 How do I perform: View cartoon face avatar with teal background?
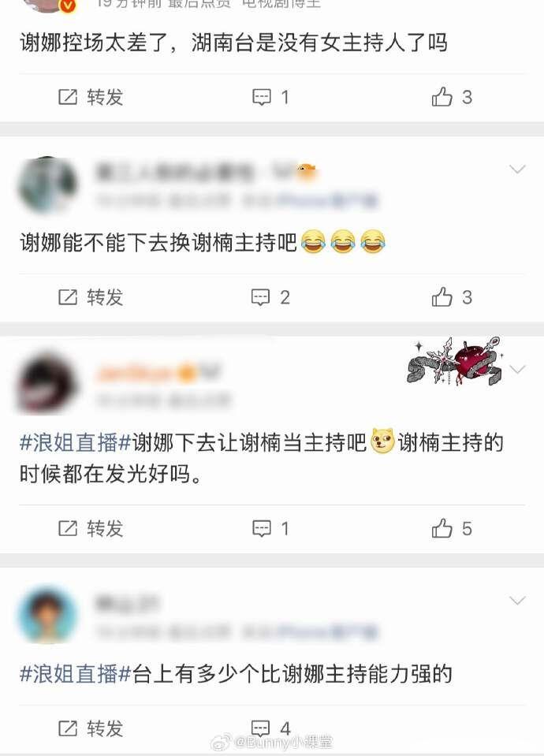pyautogui.click(x=47, y=614)
